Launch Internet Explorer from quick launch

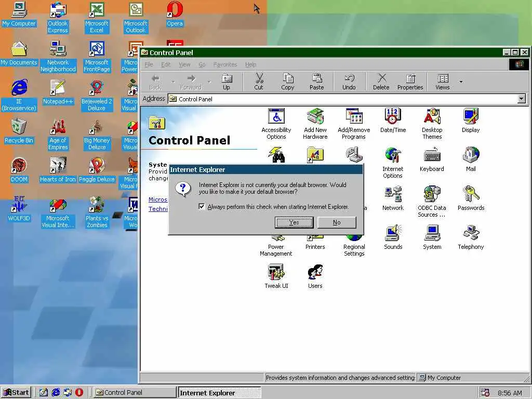56,393
